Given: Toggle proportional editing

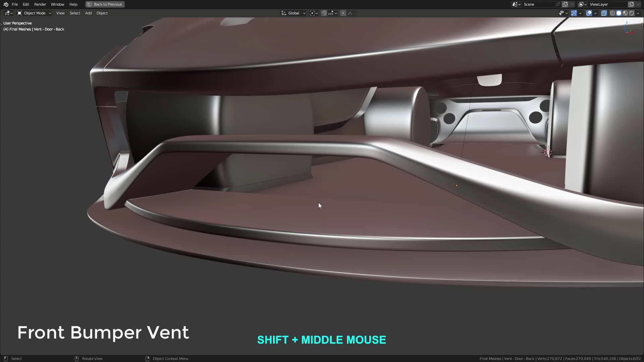Looking at the screenshot, I should tap(343, 13).
